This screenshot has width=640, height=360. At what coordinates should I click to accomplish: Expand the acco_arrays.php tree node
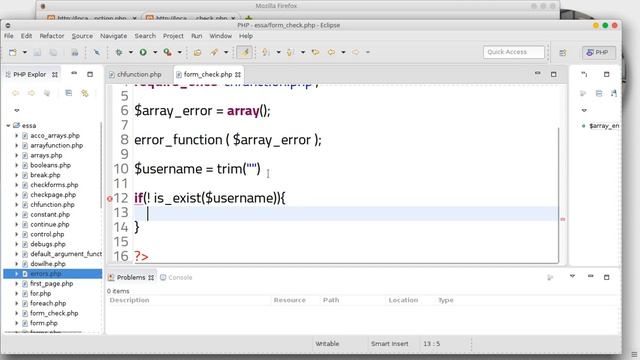tap(16, 136)
